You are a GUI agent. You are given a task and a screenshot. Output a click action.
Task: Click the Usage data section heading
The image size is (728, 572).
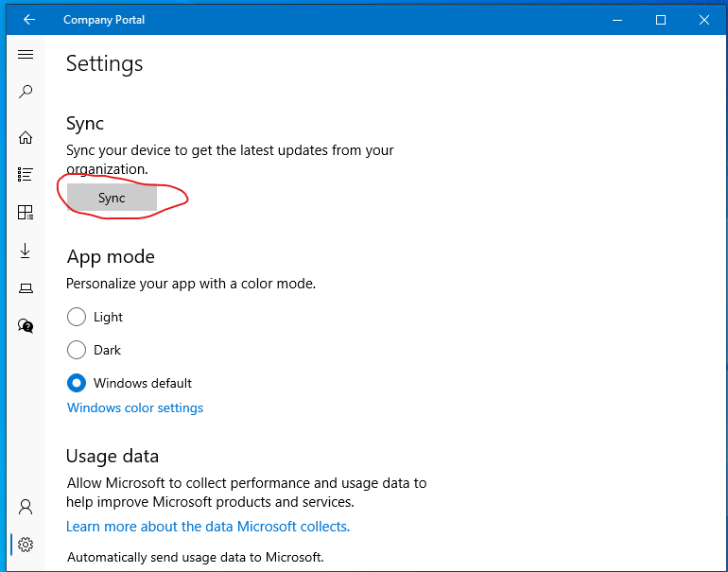coord(113,456)
